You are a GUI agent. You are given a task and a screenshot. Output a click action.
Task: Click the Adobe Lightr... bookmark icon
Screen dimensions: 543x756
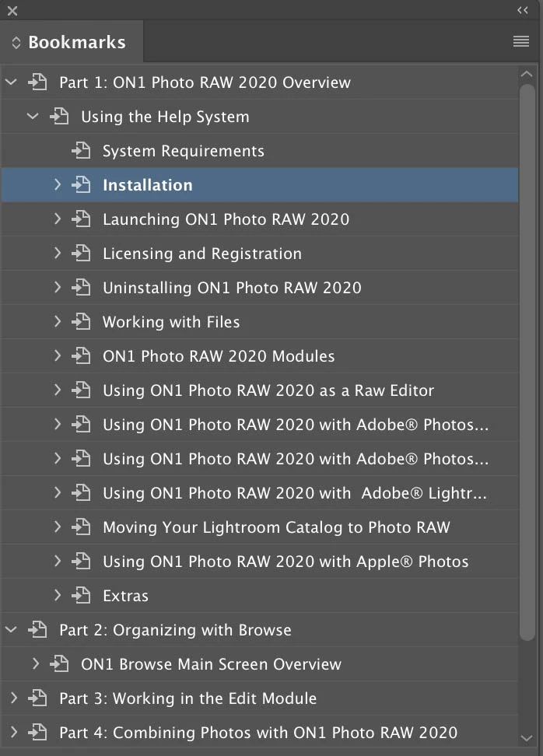pos(81,493)
